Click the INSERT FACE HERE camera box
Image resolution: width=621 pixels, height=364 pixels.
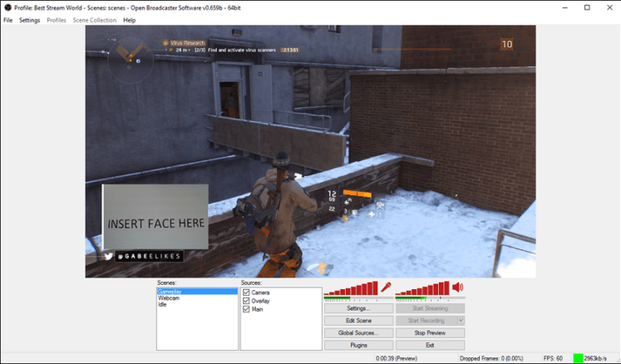click(155, 217)
